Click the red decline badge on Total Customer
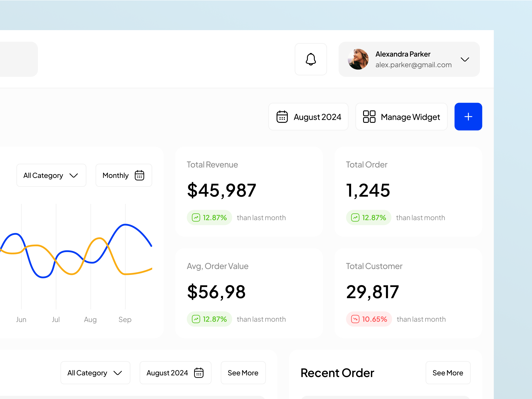The width and height of the screenshot is (532, 399). (x=369, y=319)
